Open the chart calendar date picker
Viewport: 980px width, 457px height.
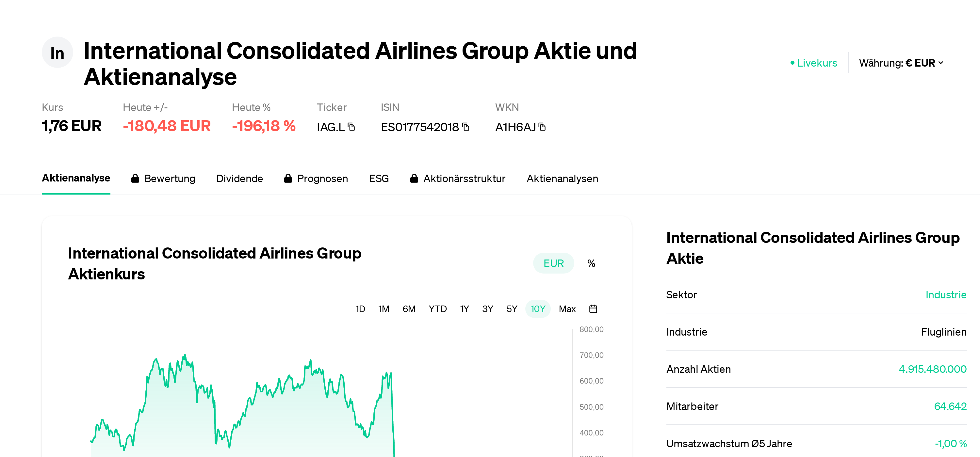[593, 309]
